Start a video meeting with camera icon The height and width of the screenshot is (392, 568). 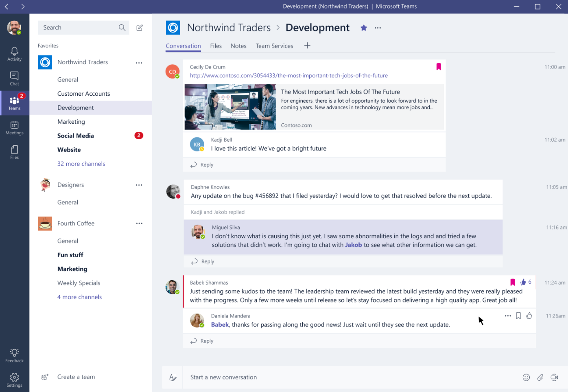click(x=554, y=377)
